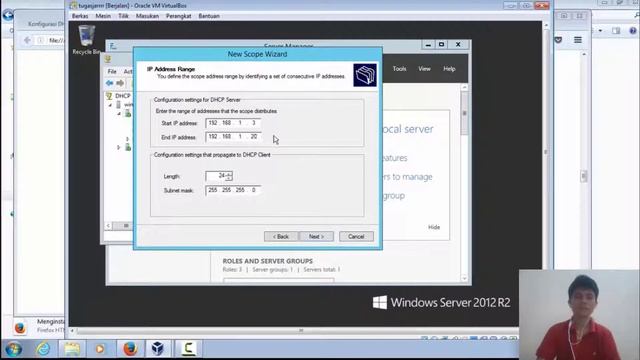
Task: Open the Bantuan menu in VirtualBox
Action: click(x=209, y=16)
